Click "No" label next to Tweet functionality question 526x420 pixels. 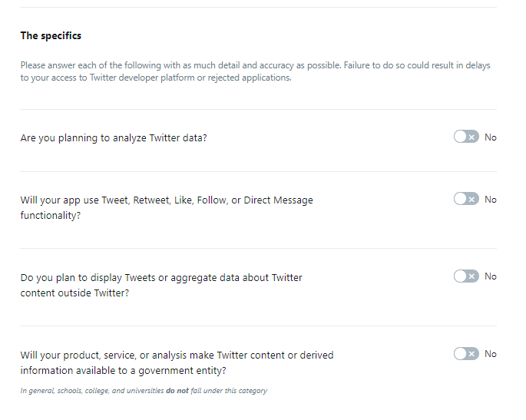(x=491, y=200)
